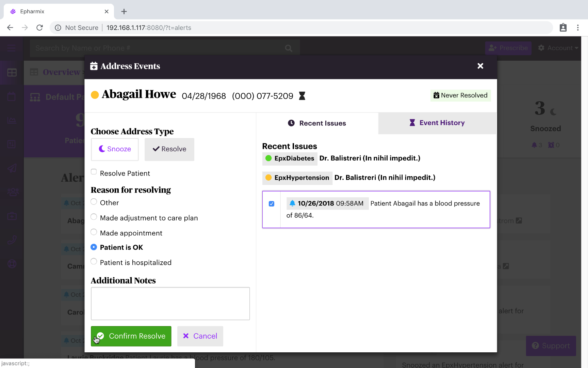The height and width of the screenshot is (368, 588).
Task: Click the search magnifier icon
Action: [289, 48]
